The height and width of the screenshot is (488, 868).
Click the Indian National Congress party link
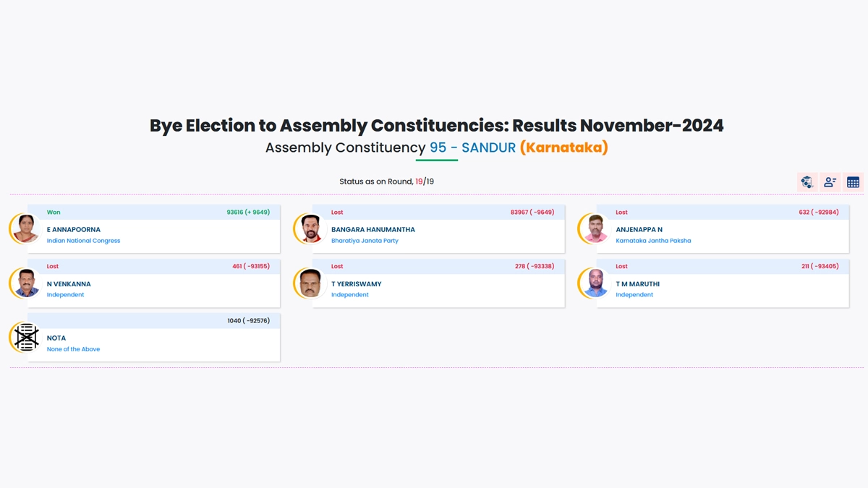point(83,241)
